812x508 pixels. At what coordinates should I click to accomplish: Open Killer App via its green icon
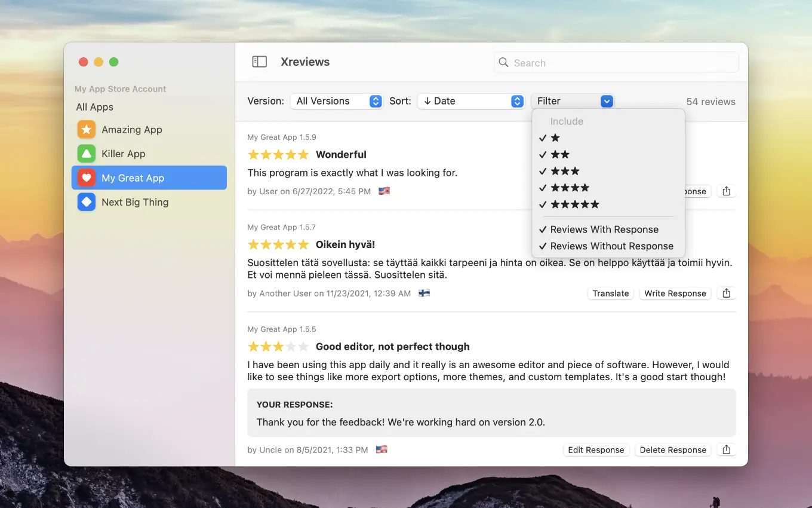(x=86, y=154)
